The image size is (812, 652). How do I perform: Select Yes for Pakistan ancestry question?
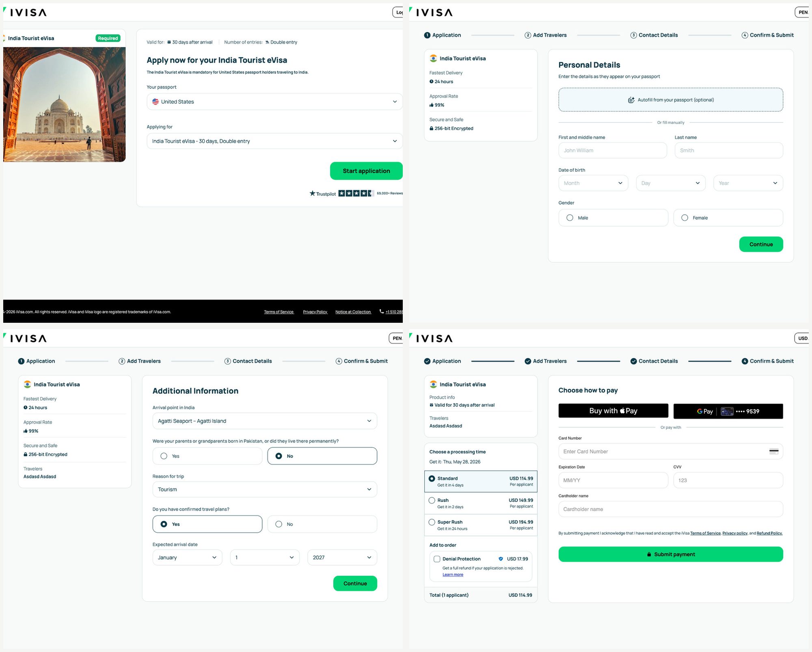207,456
